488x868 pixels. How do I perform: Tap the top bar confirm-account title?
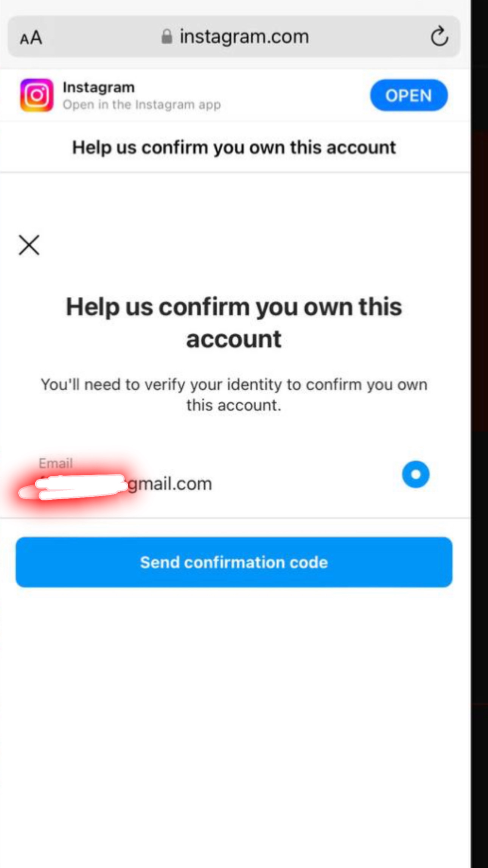tap(234, 147)
